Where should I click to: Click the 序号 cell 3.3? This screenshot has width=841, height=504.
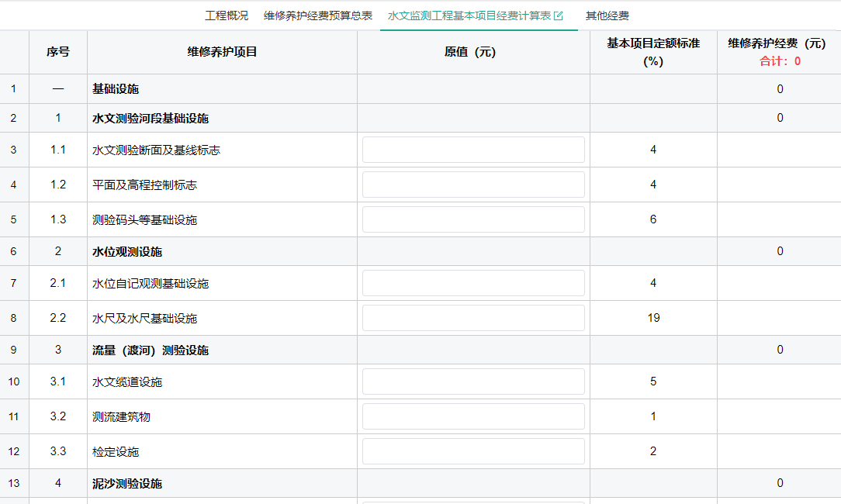[58, 451]
